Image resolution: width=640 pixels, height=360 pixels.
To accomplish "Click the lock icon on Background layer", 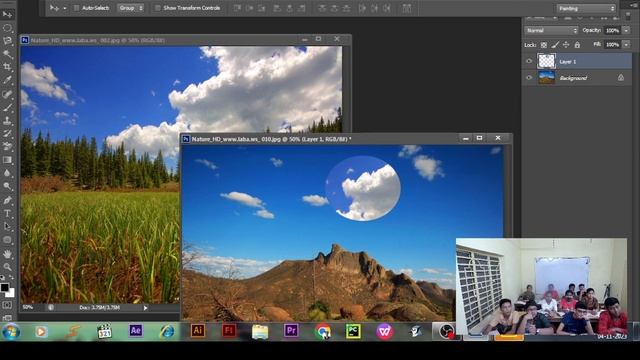I will 620,78.
